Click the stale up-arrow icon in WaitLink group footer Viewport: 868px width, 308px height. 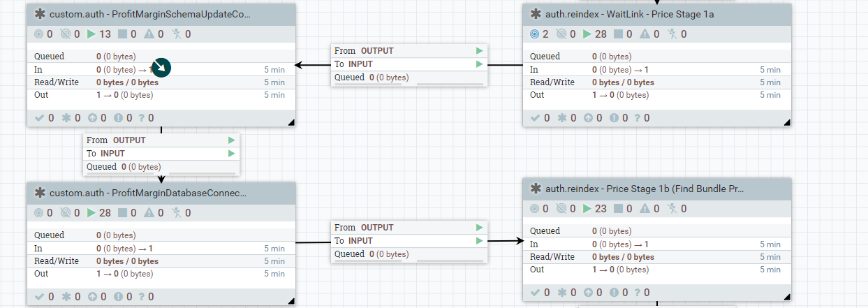pyautogui.click(x=587, y=118)
